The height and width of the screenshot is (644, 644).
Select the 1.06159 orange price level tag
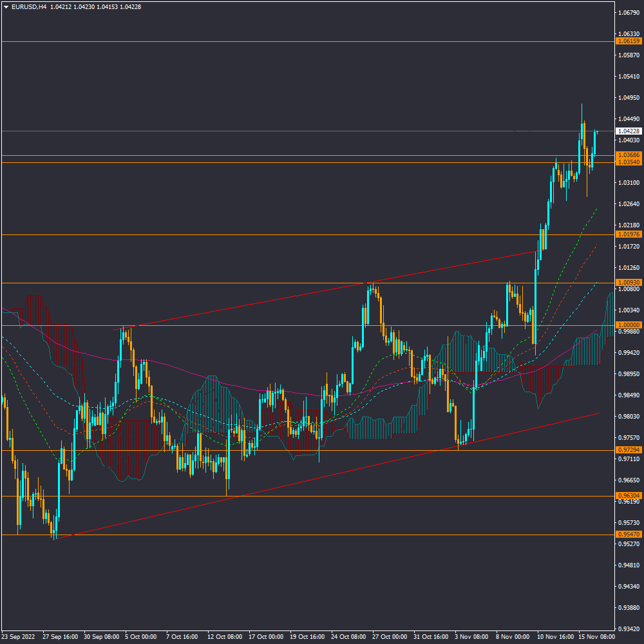(x=629, y=41)
